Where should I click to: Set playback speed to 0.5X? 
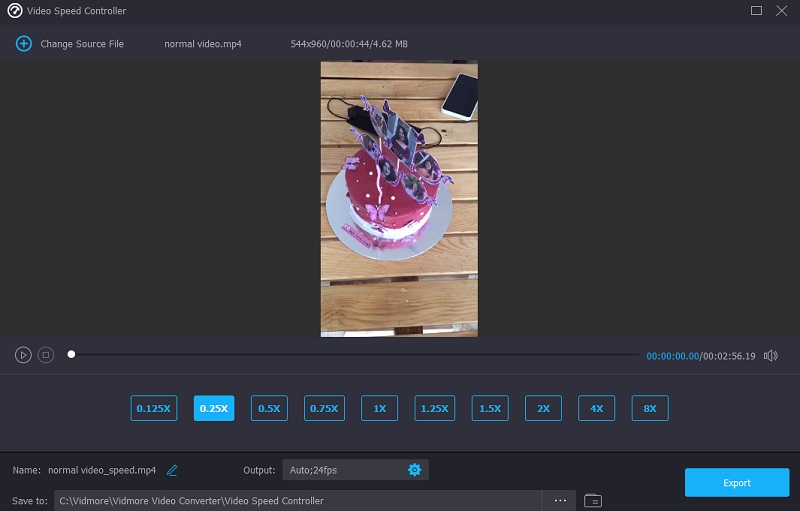coord(269,408)
